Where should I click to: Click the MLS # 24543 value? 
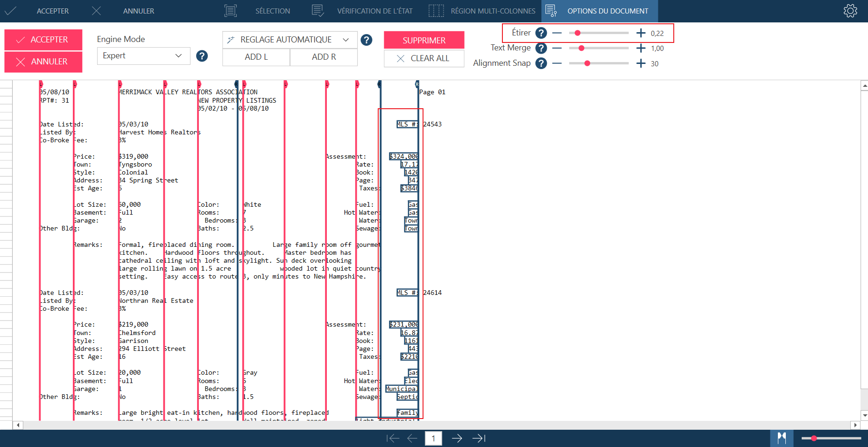click(x=432, y=124)
